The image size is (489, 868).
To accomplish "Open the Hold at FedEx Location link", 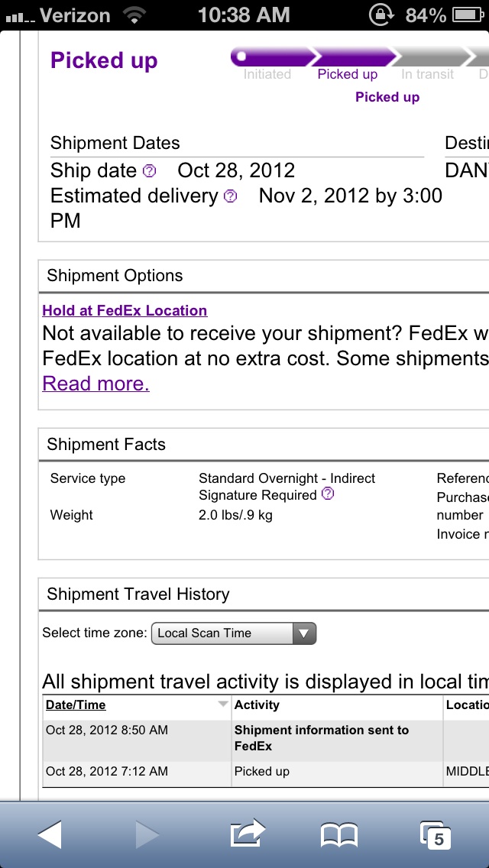I will click(x=125, y=310).
